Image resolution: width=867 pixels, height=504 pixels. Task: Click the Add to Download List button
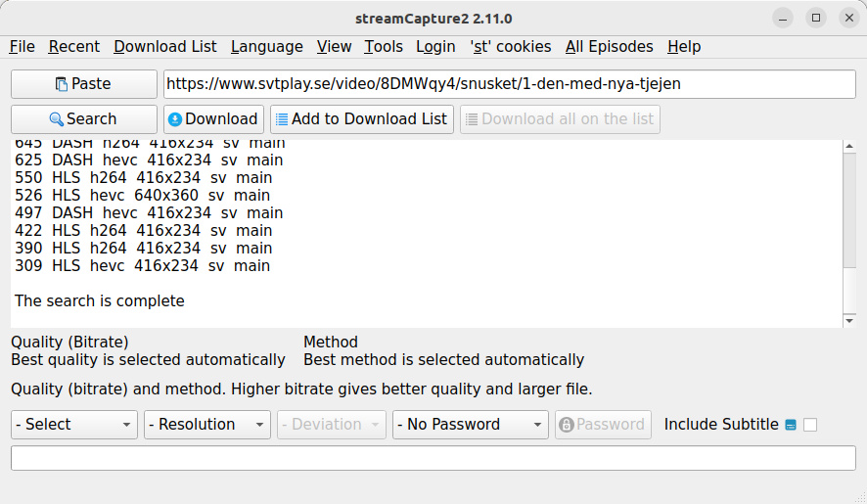click(x=362, y=119)
